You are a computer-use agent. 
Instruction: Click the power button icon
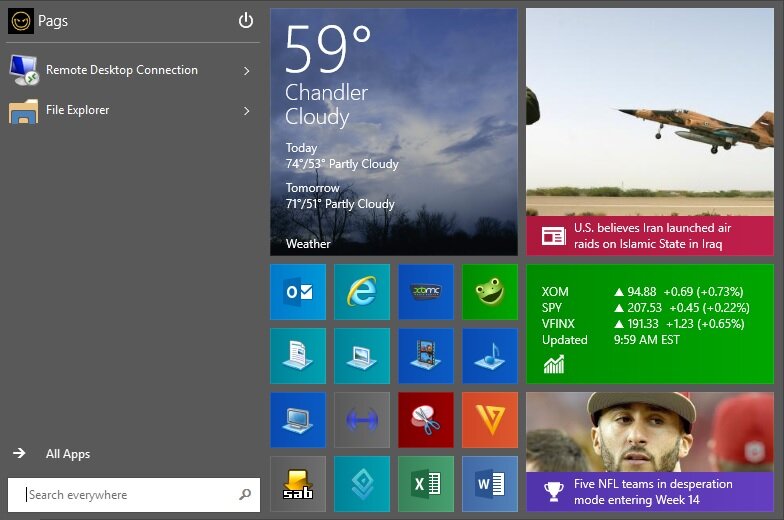[246, 21]
